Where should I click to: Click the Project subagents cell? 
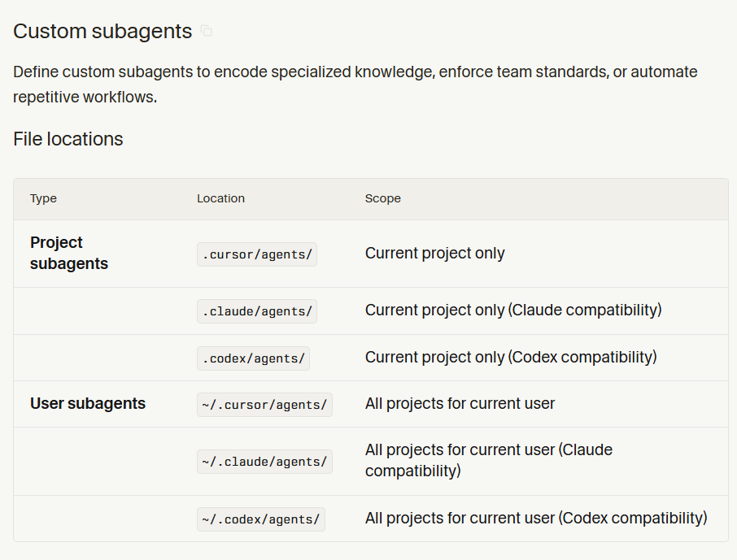tap(69, 253)
